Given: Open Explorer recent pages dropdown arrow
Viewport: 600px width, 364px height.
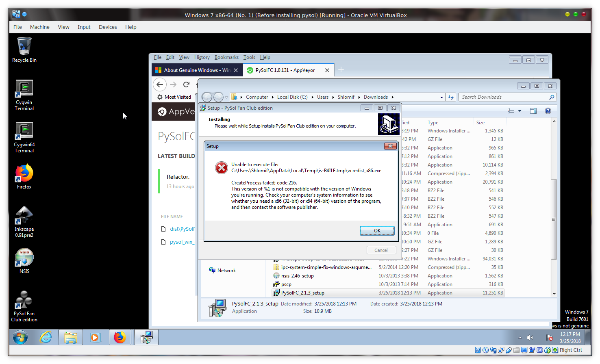Looking at the screenshot, I should [x=226, y=97].
